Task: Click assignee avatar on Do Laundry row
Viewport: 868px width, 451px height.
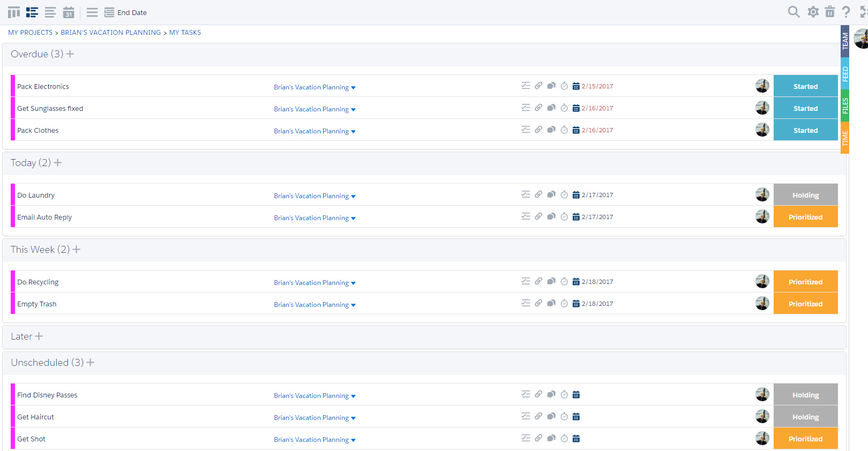Action: pos(762,194)
